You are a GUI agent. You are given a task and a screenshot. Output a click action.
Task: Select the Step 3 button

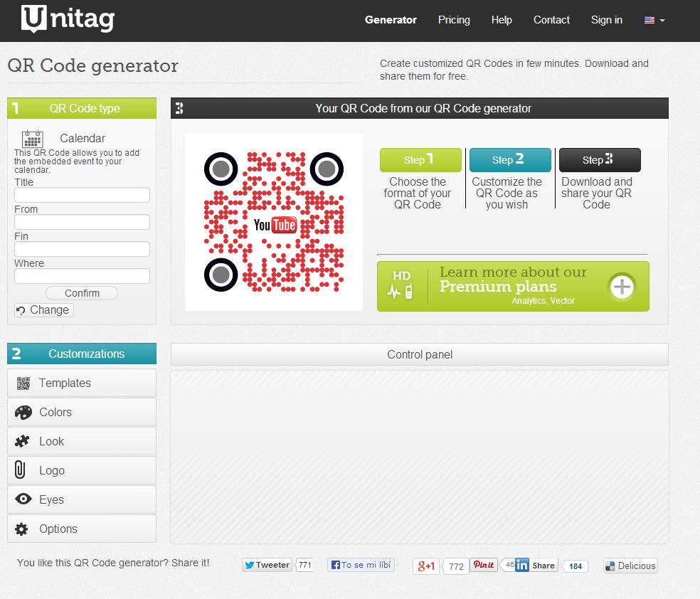600,160
